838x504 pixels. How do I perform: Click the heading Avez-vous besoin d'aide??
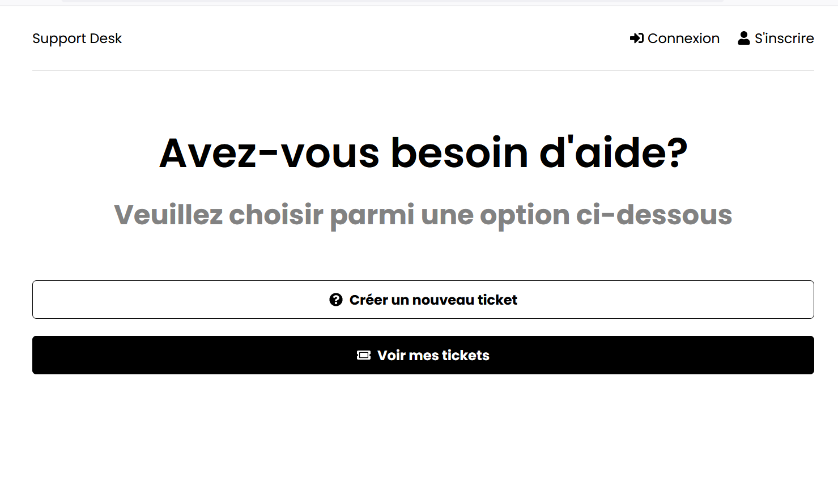pyautogui.click(x=423, y=153)
